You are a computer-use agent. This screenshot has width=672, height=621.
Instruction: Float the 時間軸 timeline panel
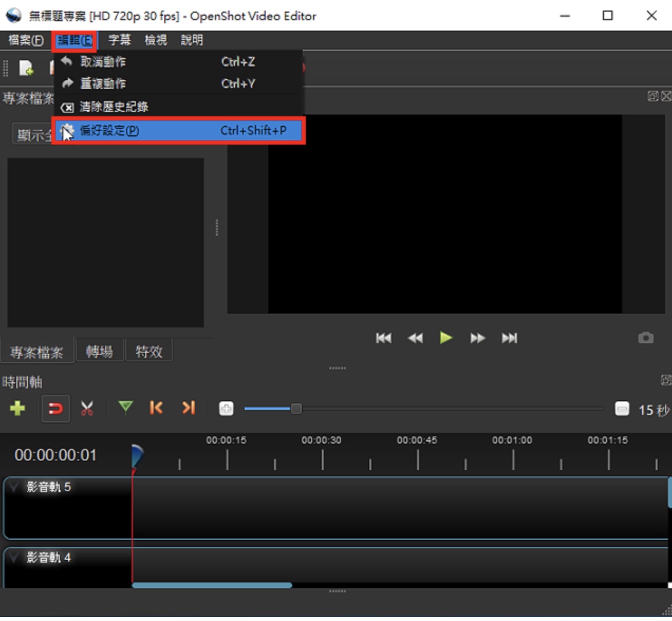666,380
